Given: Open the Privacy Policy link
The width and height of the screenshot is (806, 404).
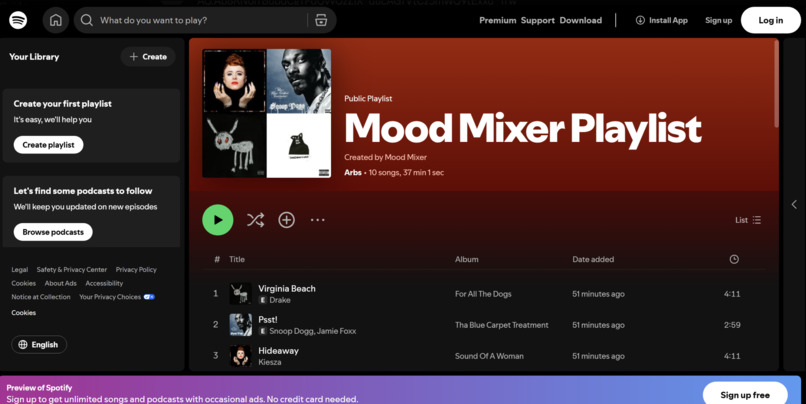Looking at the screenshot, I should (x=136, y=269).
